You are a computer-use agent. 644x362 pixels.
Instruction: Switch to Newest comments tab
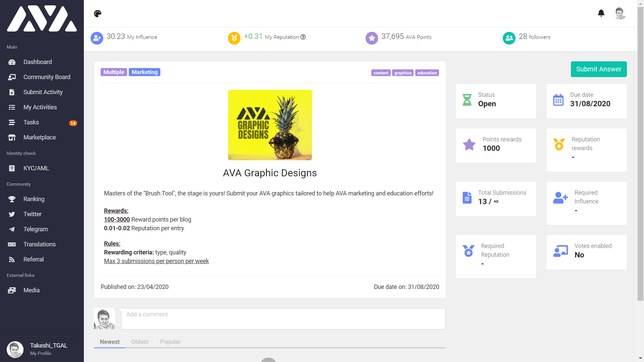110,342
